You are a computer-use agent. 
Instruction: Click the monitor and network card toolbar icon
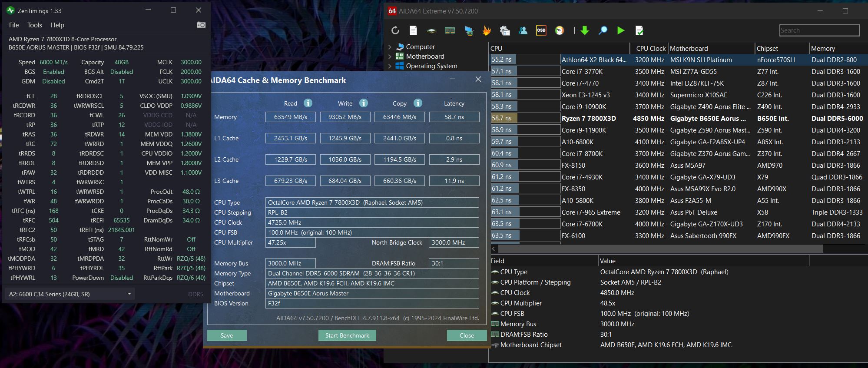coord(468,30)
